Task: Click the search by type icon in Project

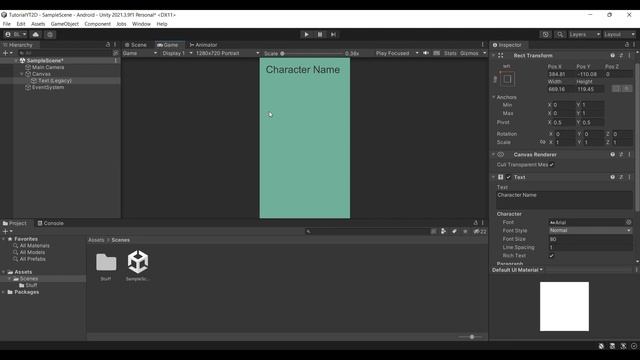Action: tap(444, 231)
